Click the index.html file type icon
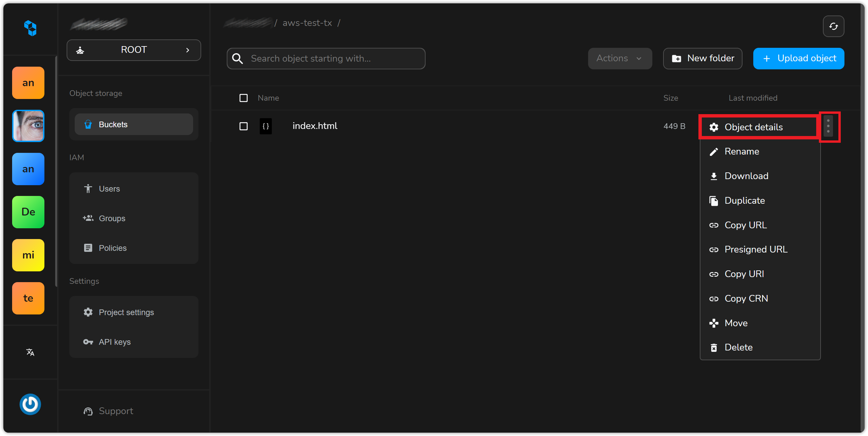Image resolution: width=868 pixels, height=436 pixels. pos(265,126)
